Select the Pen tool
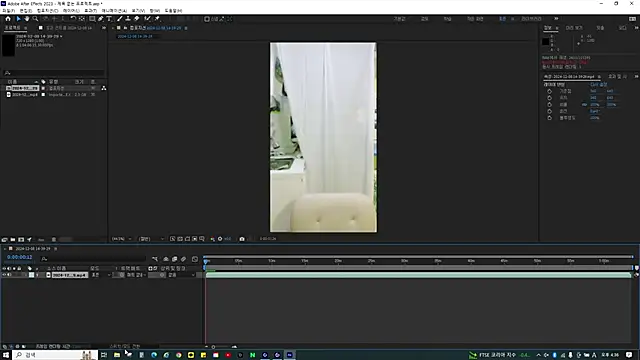 [x=100, y=19]
